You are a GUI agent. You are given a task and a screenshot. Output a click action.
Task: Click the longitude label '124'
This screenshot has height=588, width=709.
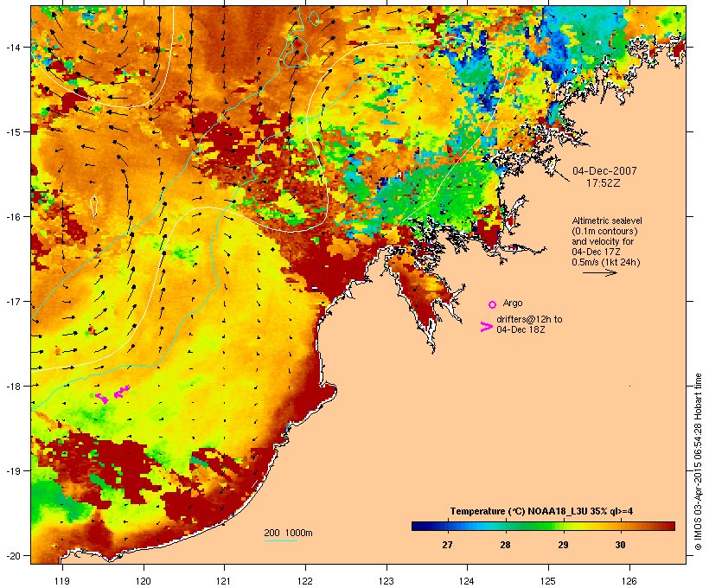point(467,581)
